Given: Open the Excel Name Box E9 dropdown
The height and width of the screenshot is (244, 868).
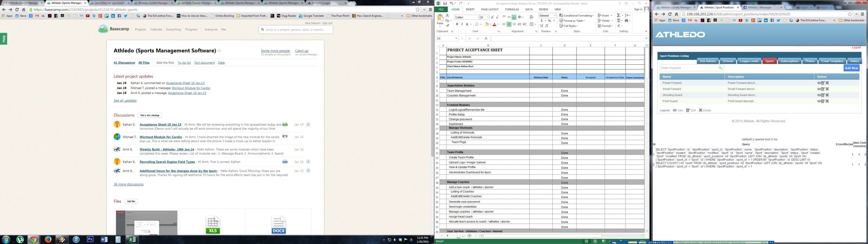Looking at the screenshot, I should [456, 39].
